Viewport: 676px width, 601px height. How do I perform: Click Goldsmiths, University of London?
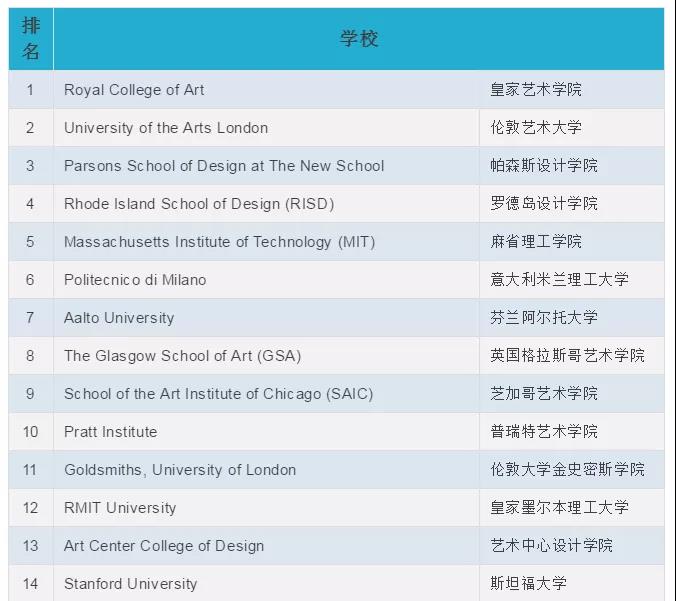coord(180,470)
